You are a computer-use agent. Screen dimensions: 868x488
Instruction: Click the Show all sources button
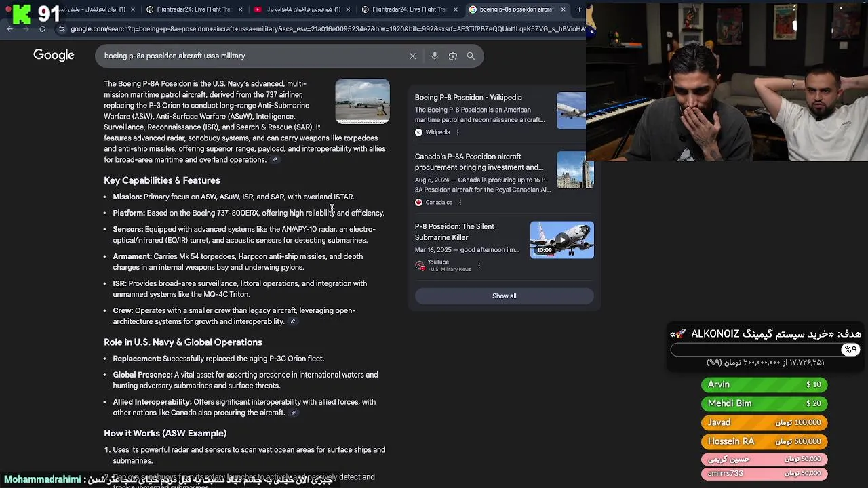[504, 296]
